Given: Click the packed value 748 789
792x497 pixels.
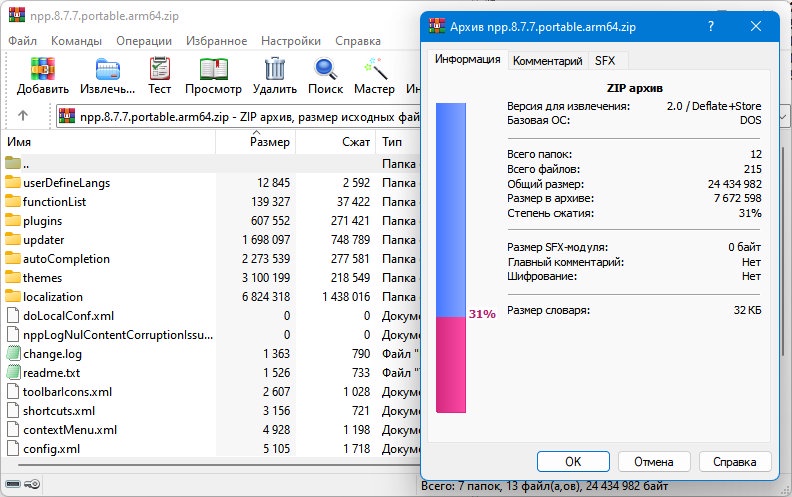Looking at the screenshot, I should (350, 239).
